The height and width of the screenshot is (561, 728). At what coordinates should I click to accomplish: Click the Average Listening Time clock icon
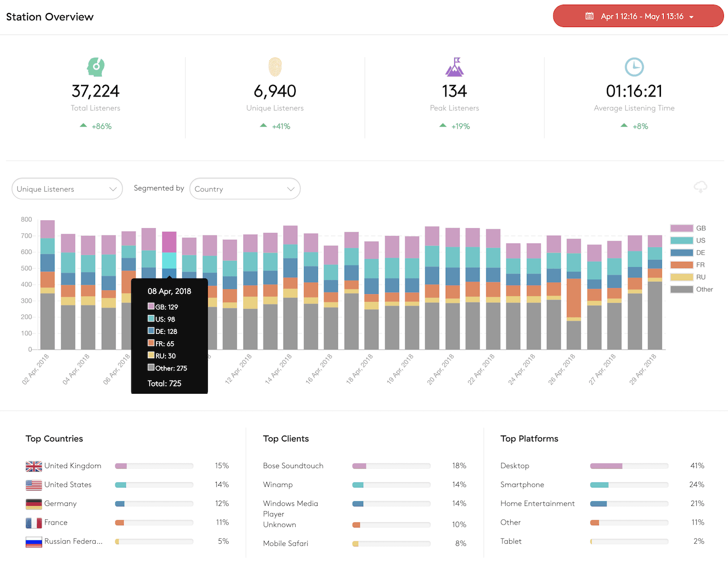click(634, 67)
